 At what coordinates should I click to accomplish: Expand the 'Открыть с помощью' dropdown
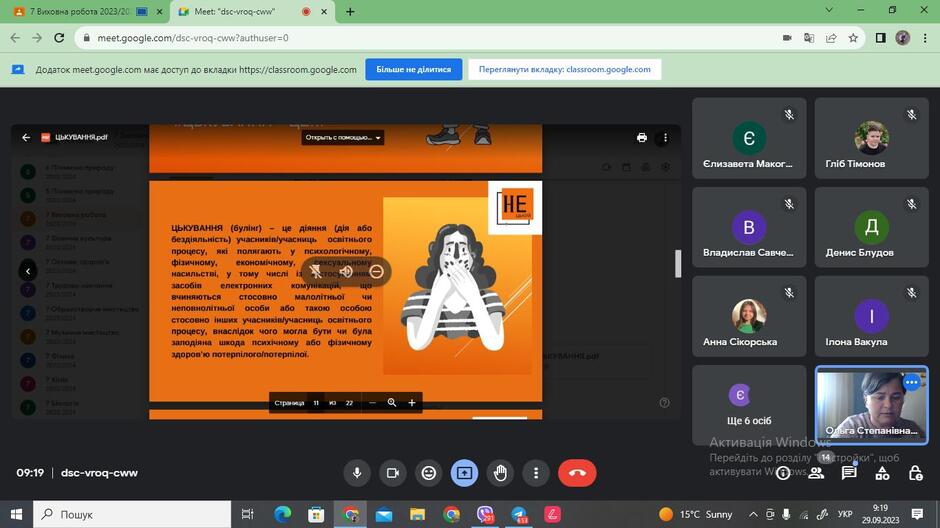342,137
